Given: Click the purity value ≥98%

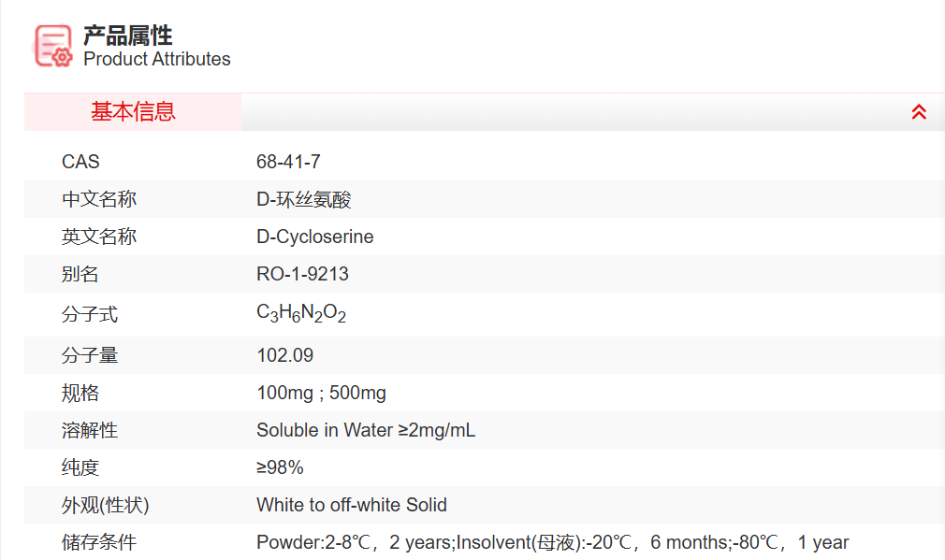Looking at the screenshot, I should point(280,467).
